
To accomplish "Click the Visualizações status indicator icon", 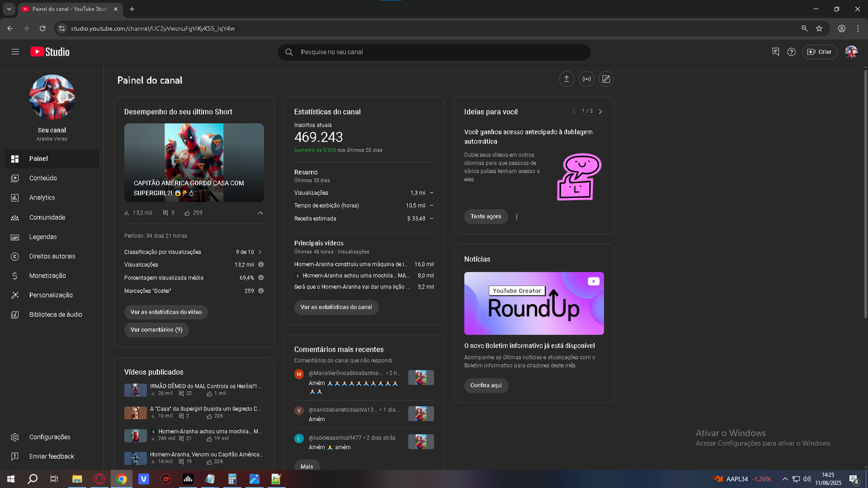I will [261, 265].
